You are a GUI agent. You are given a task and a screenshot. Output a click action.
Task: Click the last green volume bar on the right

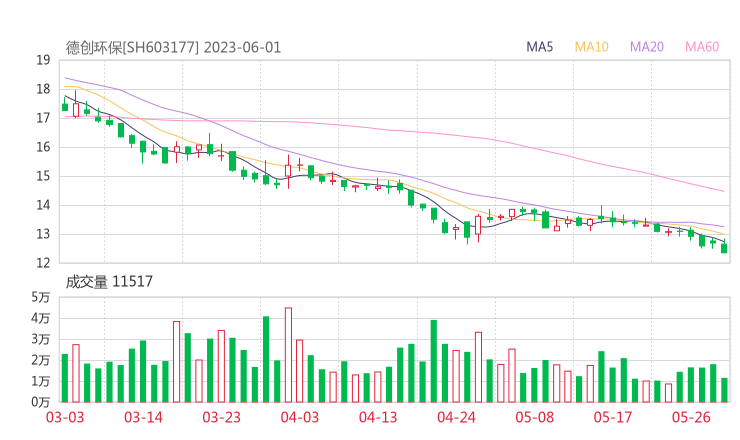tap(724, 390)
